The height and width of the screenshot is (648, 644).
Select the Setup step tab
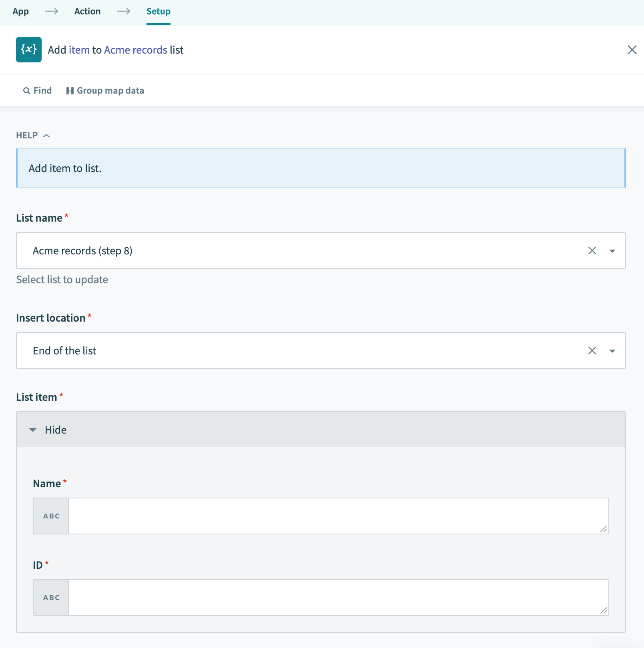click(x=158, y=12)
